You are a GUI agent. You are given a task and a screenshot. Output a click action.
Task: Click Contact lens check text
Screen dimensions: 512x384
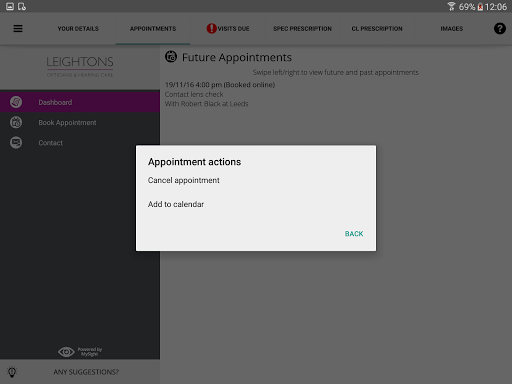[194, 94]
